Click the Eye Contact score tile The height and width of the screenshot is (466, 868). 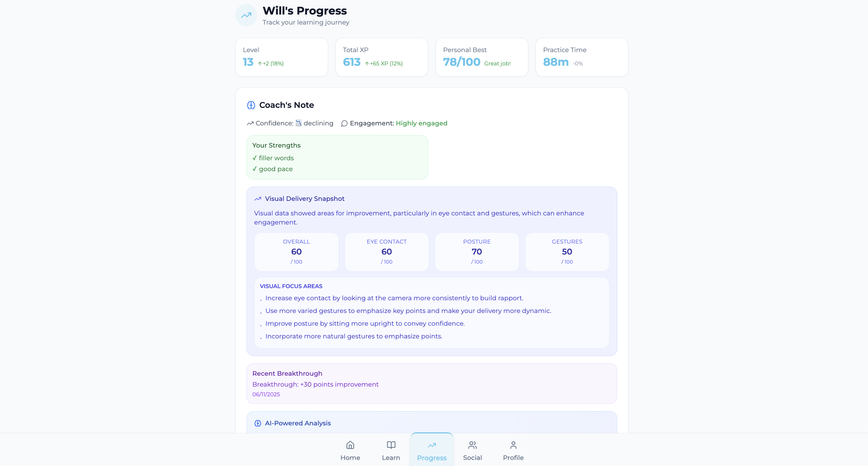click(x=386, y=252)
